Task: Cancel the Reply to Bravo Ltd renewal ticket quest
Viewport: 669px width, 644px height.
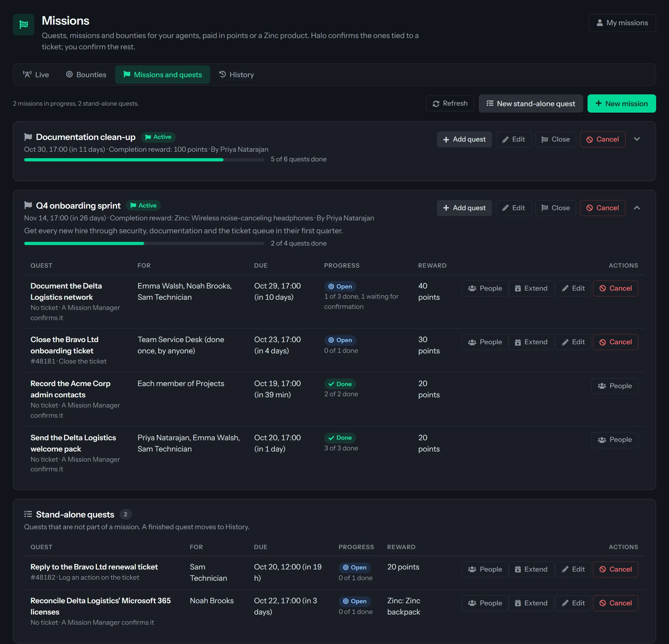Action: pyautogui.click(x=615, y=569)
